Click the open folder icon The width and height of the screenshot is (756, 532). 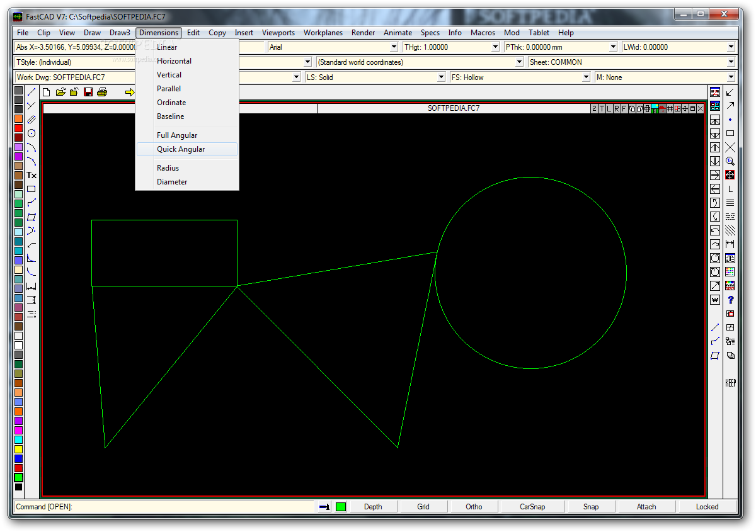(60, 93)
